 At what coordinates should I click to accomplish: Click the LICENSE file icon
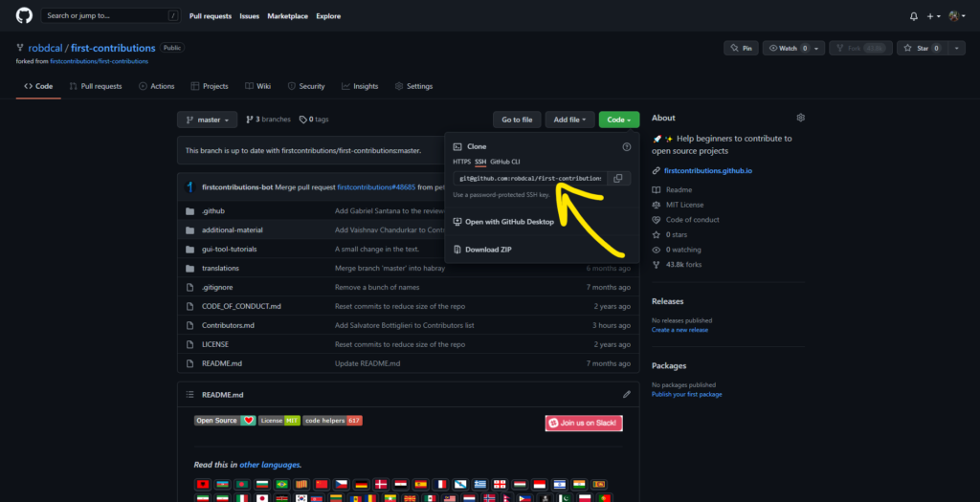[x=190, y=344]
